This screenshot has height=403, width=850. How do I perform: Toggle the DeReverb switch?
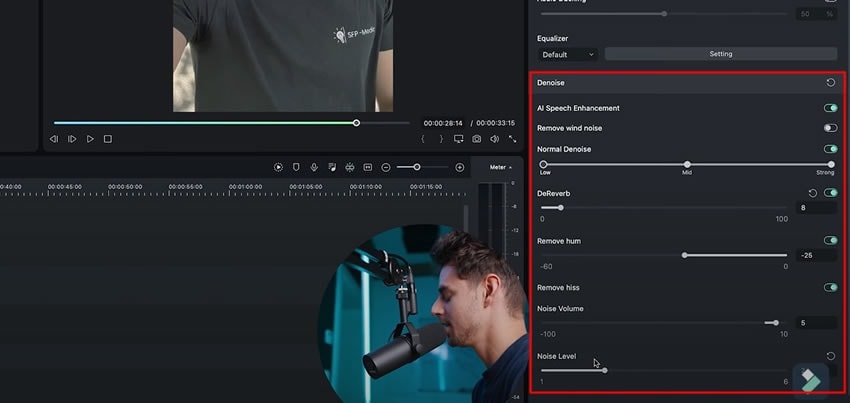[830, 193]
